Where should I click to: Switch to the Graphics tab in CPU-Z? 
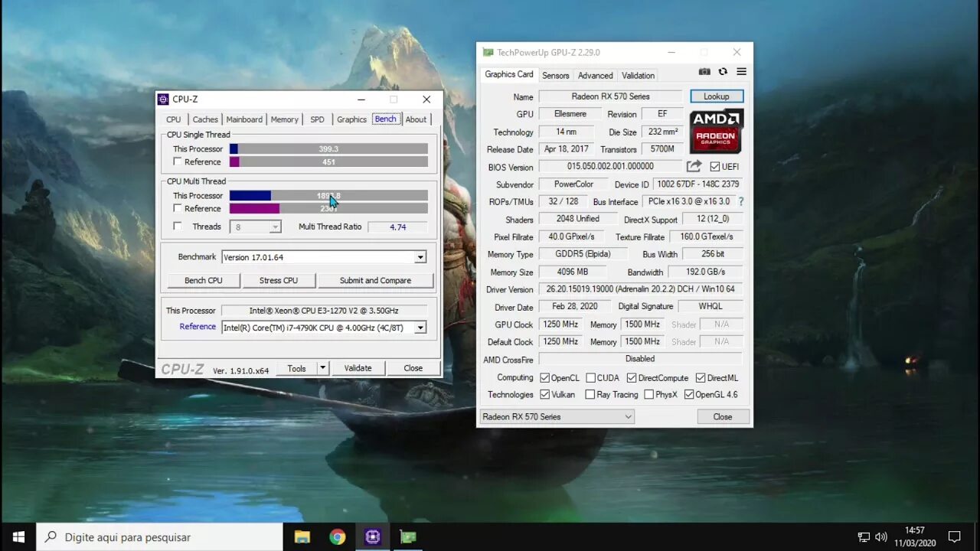[x=351, y=119]
